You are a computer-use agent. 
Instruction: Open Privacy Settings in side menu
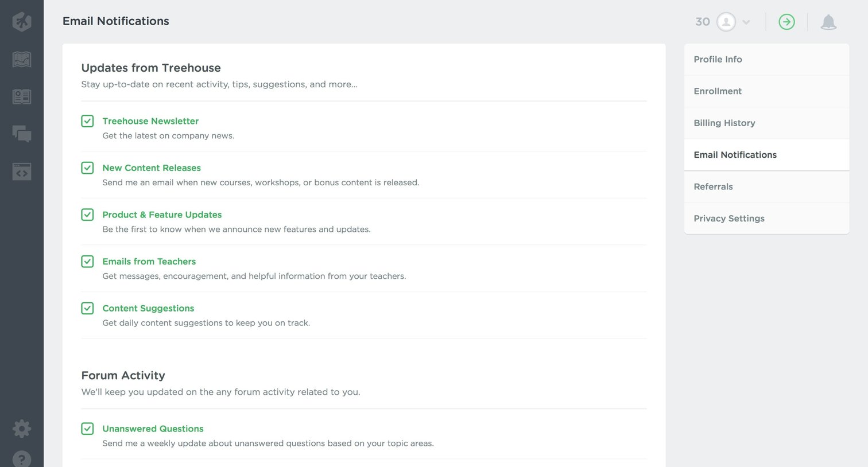pyautogui.click(x=766, y=219)
